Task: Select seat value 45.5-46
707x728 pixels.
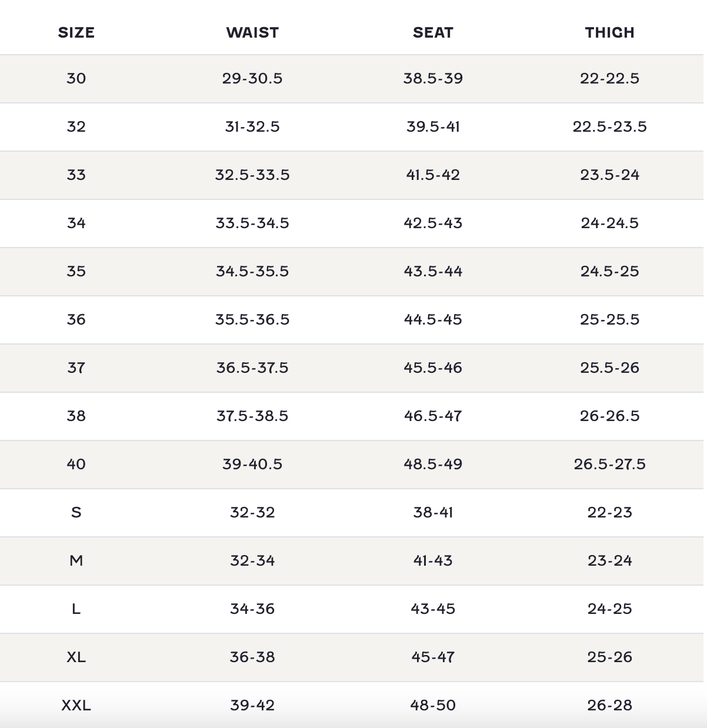Action: [433, 368]
